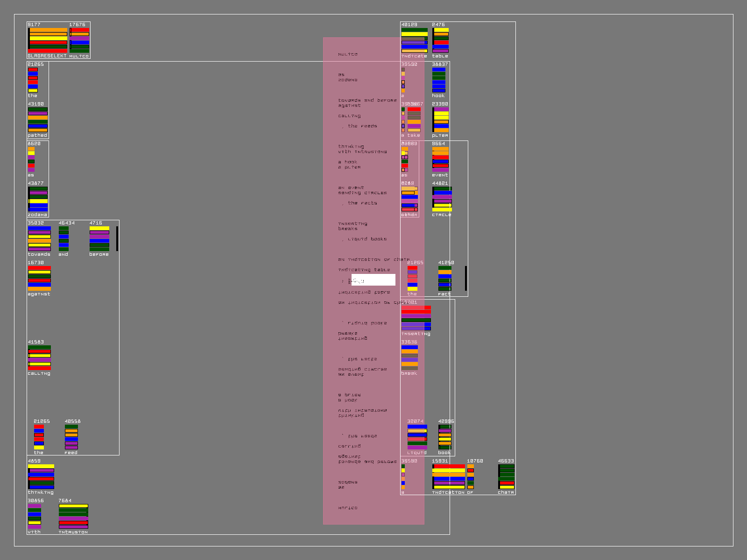Click the white highlighted text box
747x560 pixels.
373,280
